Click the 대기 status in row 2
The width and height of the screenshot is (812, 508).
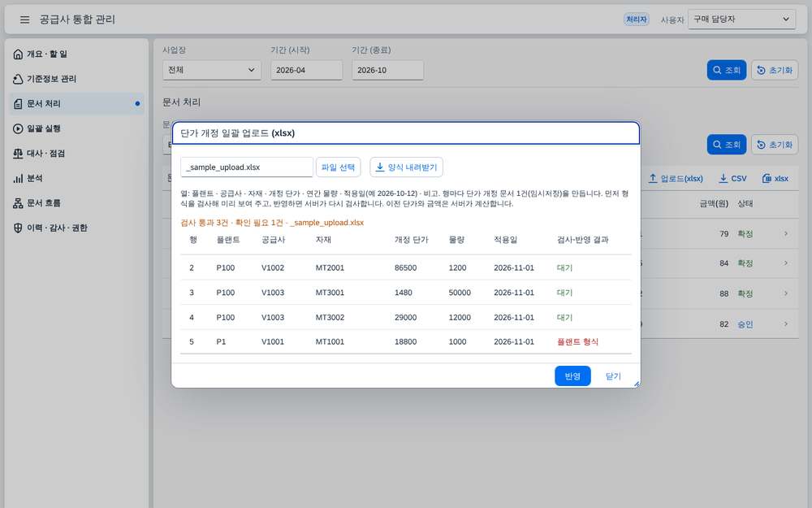[x=564, y=267]
